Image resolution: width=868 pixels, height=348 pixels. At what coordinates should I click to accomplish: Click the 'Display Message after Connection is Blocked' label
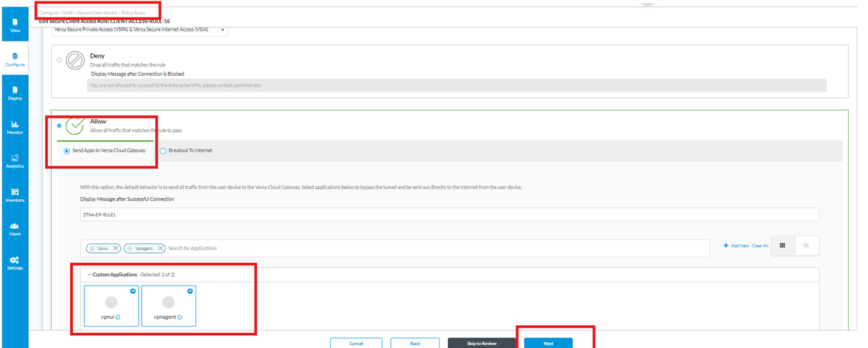(137, 74)
